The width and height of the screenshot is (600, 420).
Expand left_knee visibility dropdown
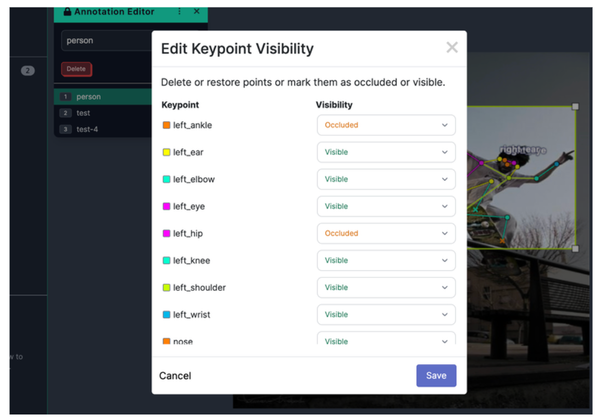click(x=386, y=260)
